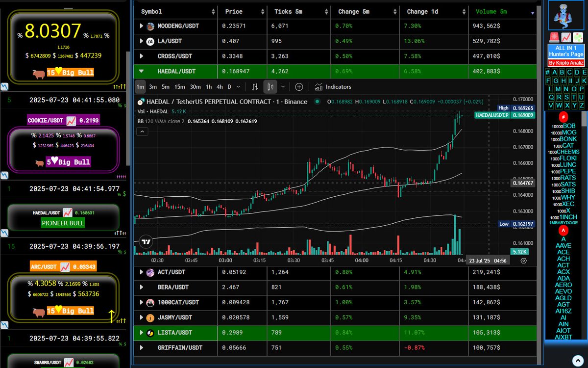Viewport: 588px width, 368px height.
Task: Click the MOODENG coin icon
Action: [x=150, y=26]
